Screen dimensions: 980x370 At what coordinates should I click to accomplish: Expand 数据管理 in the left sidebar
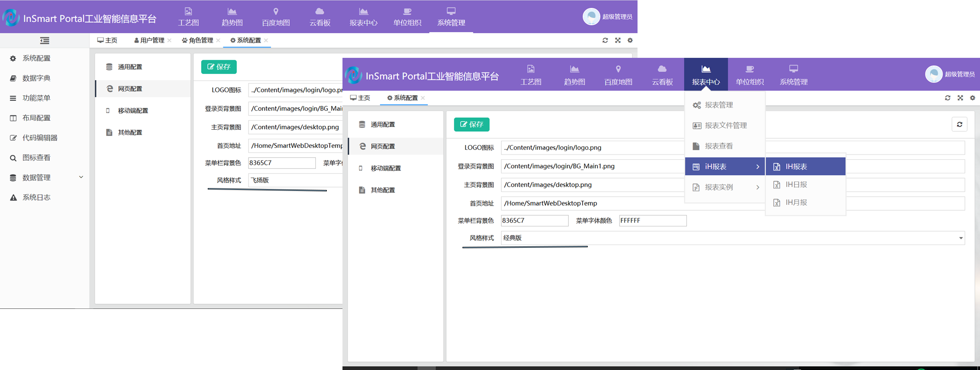(45, 178)
